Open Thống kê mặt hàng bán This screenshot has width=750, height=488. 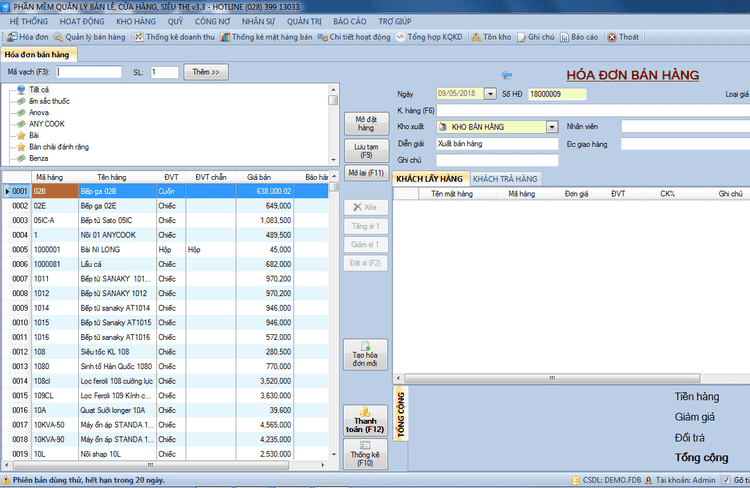[266, 37]
